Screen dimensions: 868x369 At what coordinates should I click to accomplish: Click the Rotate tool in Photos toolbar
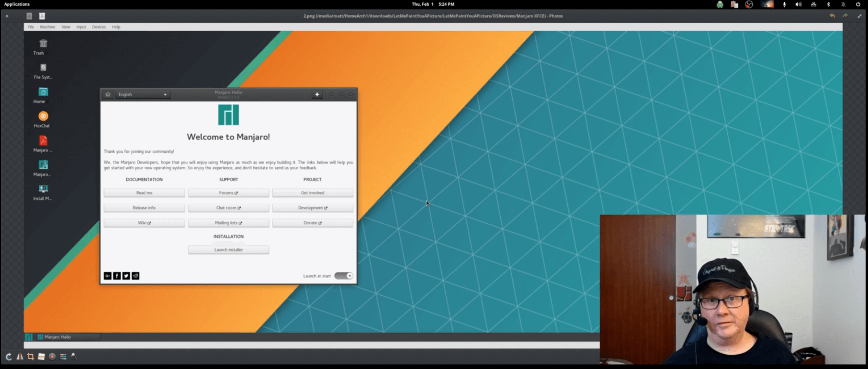coord(9,357)
